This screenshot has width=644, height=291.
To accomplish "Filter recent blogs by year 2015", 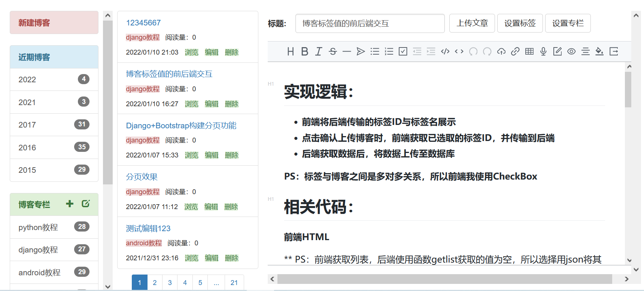I will (x=54, y=170).
